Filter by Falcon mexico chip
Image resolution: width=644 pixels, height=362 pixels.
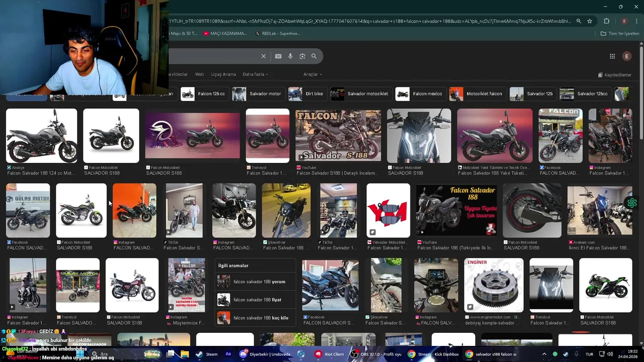coord(420,94)
